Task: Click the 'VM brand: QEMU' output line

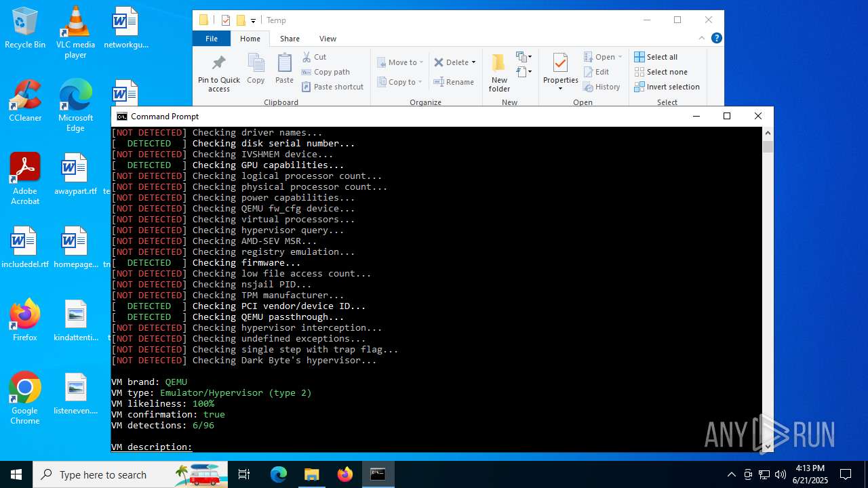Action: click(x=149, y=382)
